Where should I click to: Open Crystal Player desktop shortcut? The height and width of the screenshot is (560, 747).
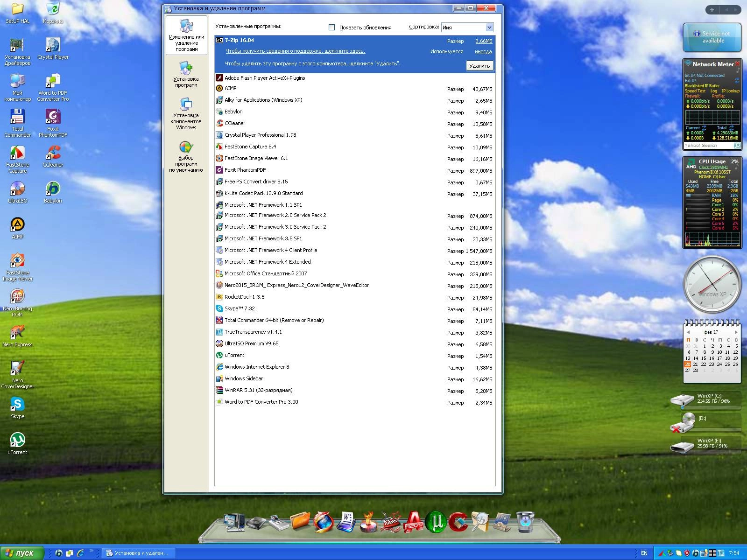(x=53, y=49)
